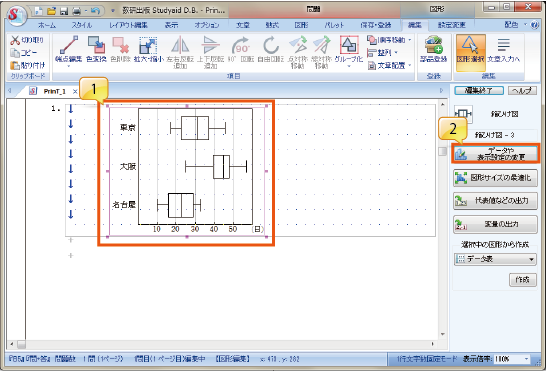The width and height of the screenshot is (547, 371).
Task: Open the スタイル ribbon tab
Action: [82, 25]
